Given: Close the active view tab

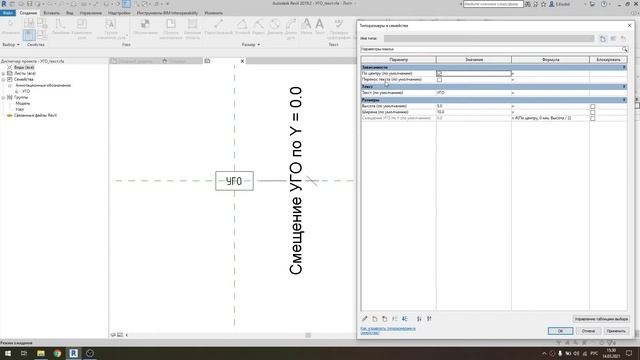Looking at the screenshot, I should click(x=242, y=61).
